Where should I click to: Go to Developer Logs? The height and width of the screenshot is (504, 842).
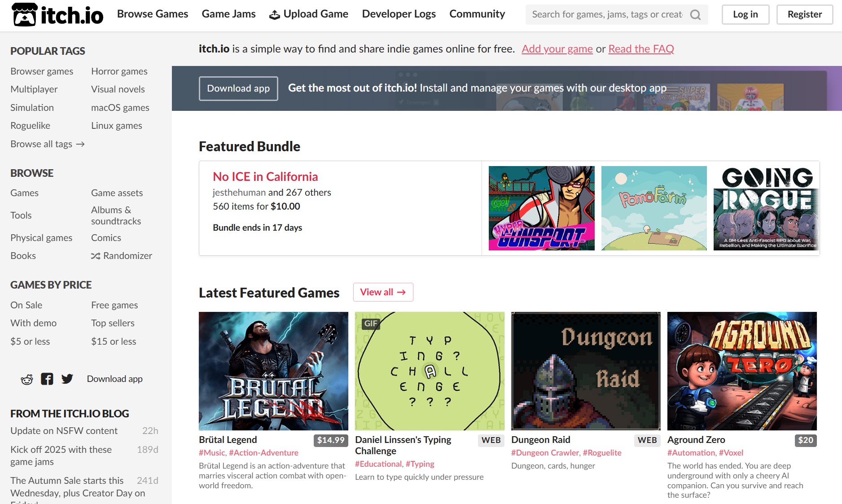pos(399,14)
